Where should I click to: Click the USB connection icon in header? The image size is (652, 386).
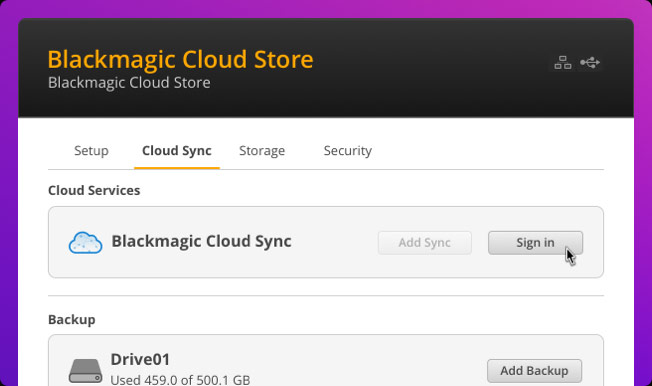tap(590, 62)
